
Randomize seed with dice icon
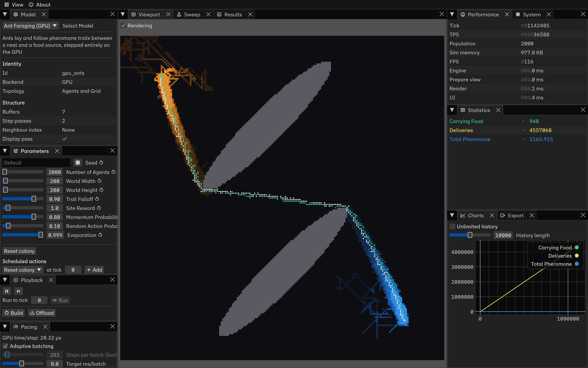point(78,163)
